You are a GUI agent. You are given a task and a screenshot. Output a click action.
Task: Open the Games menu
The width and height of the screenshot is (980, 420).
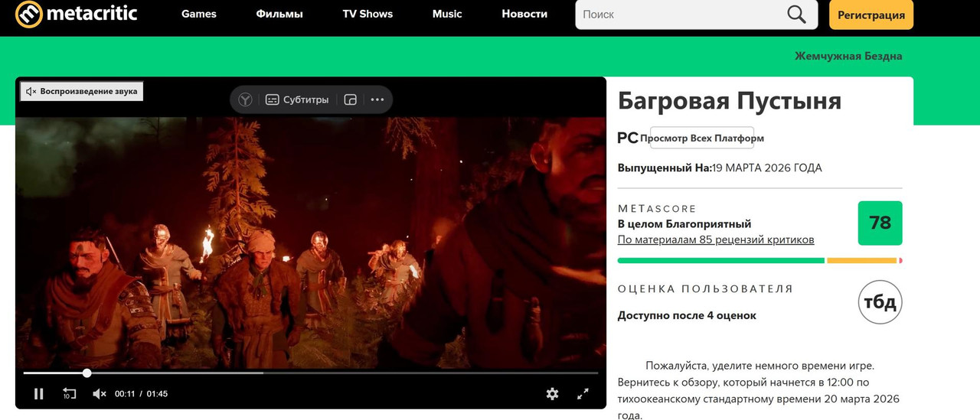point(199,14)
